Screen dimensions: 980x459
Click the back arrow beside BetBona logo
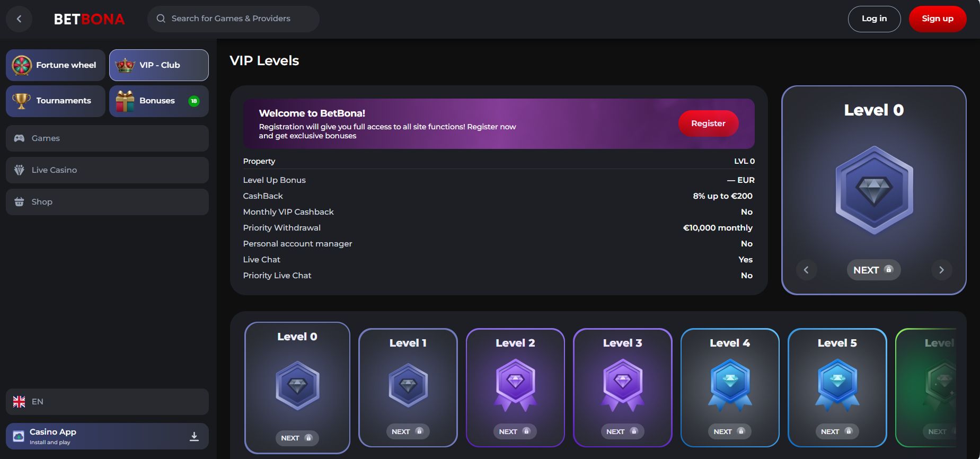pyautogui.click(x=19, y=19)
